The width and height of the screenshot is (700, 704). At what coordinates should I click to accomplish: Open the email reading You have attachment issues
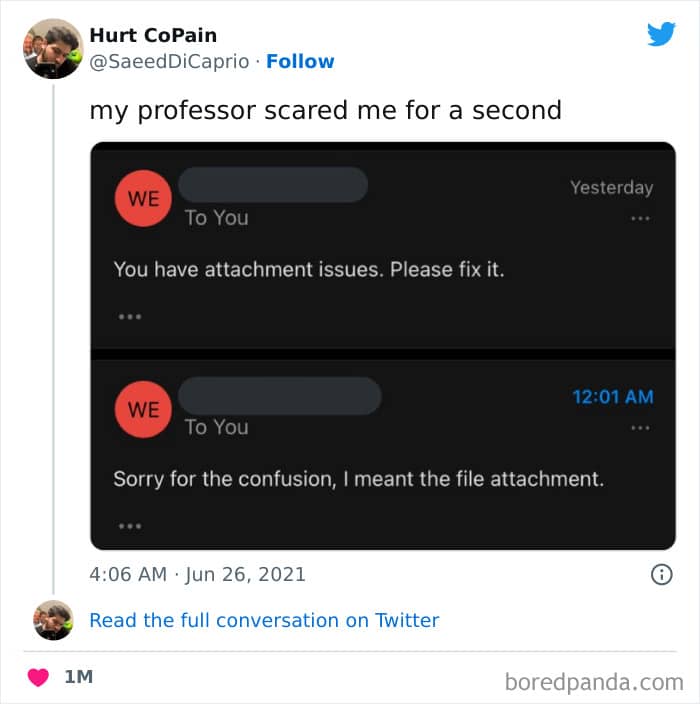(x=383, y=246)
